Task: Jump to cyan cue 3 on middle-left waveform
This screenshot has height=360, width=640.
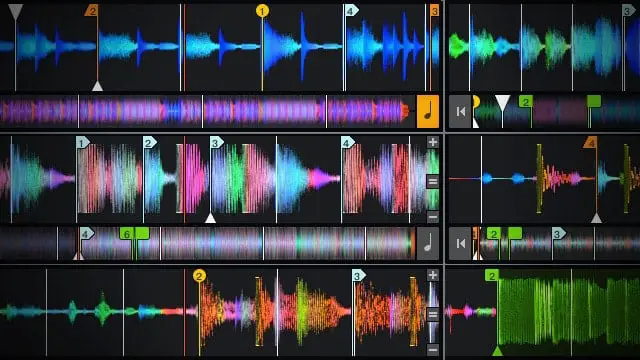Action: pyautogui.click(x=216, y=143)
